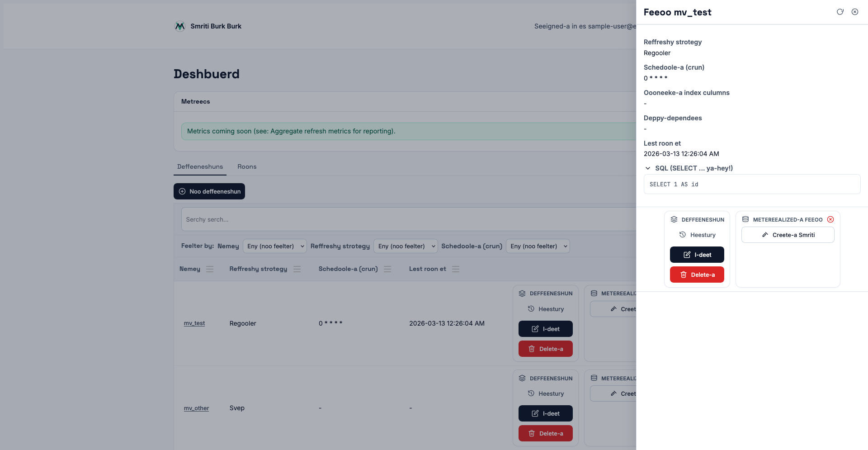Open Nemey column menu icon
Viewport: 868px width, 450px height.
pyautogui.click(x=210, y=269)
